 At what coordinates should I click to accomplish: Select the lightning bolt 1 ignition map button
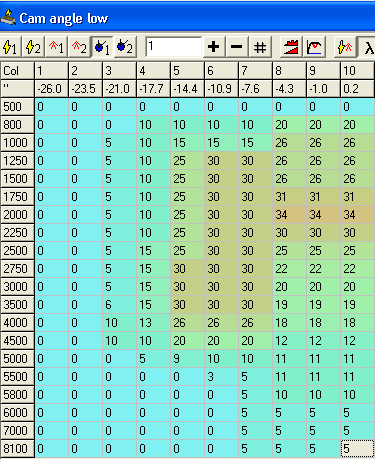tap(11, 47)
